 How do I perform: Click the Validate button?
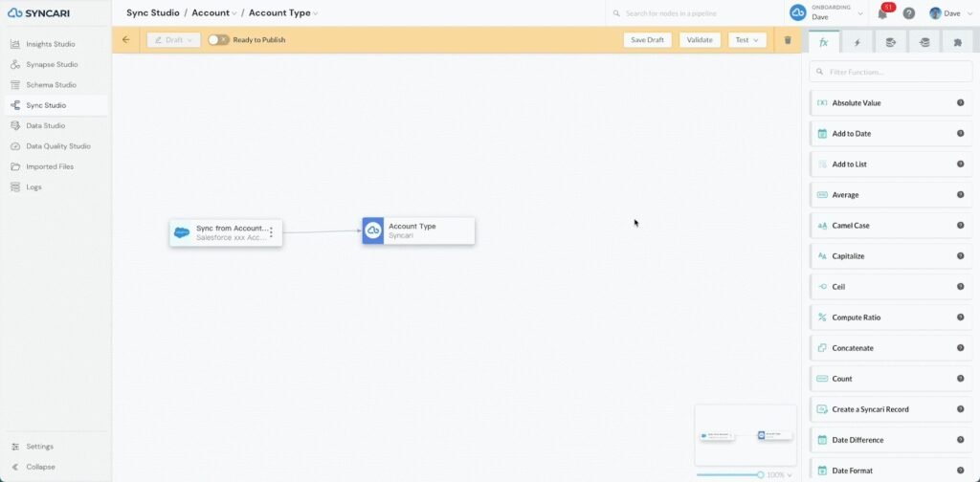pyautogui.click(x=700, y=40)
